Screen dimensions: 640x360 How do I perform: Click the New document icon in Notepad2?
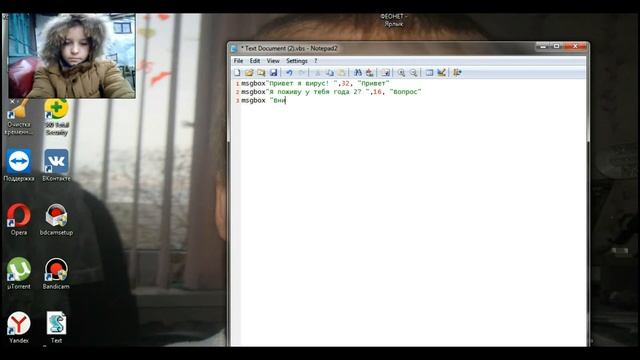pyautogui.click(x=237, y=73)
